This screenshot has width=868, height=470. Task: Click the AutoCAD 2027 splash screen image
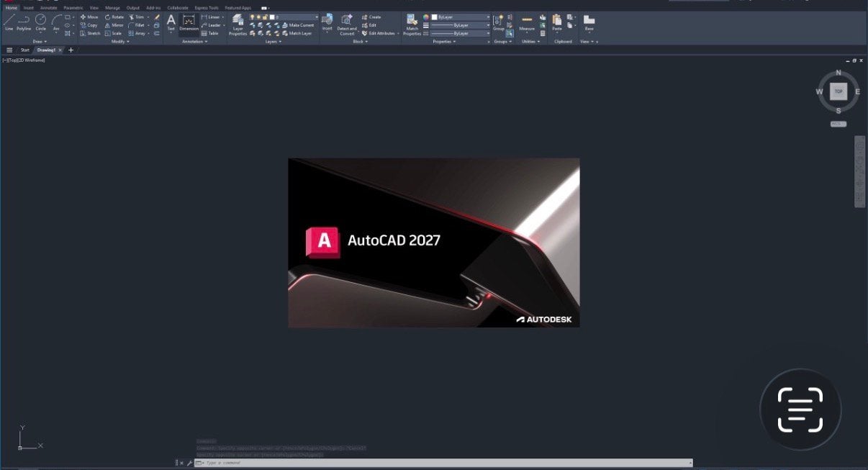click(434, 243)
